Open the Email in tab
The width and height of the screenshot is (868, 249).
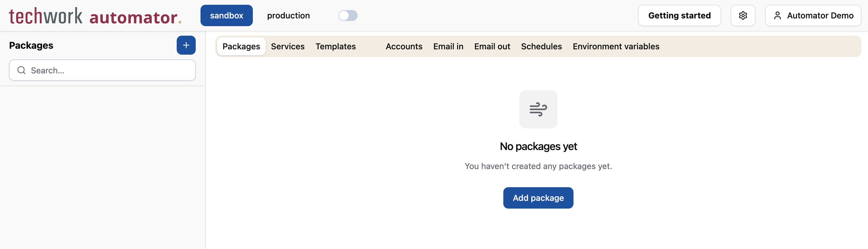(448, 46)
